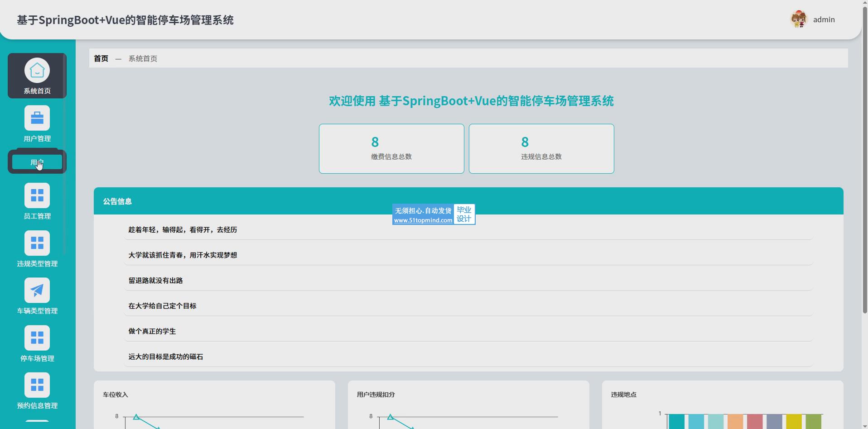Click the 系统首页 house icon
This screenshot has height=429, width=868.
click(37, 71)
